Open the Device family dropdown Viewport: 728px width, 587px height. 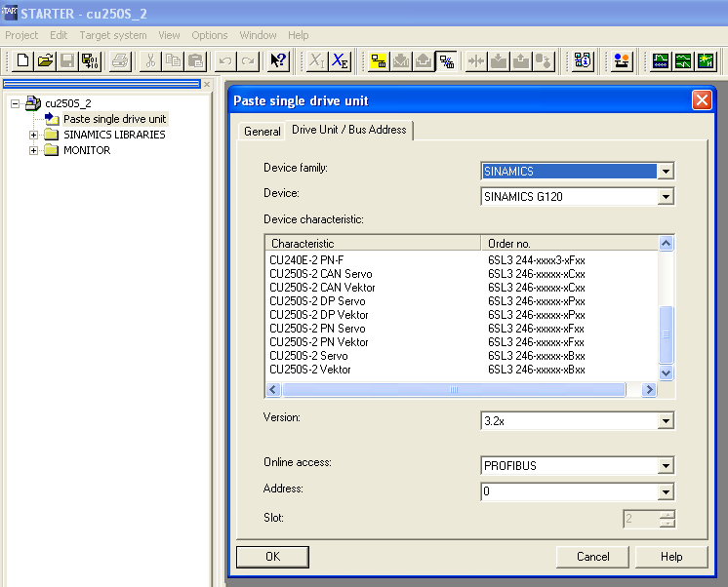coord(666,172)
